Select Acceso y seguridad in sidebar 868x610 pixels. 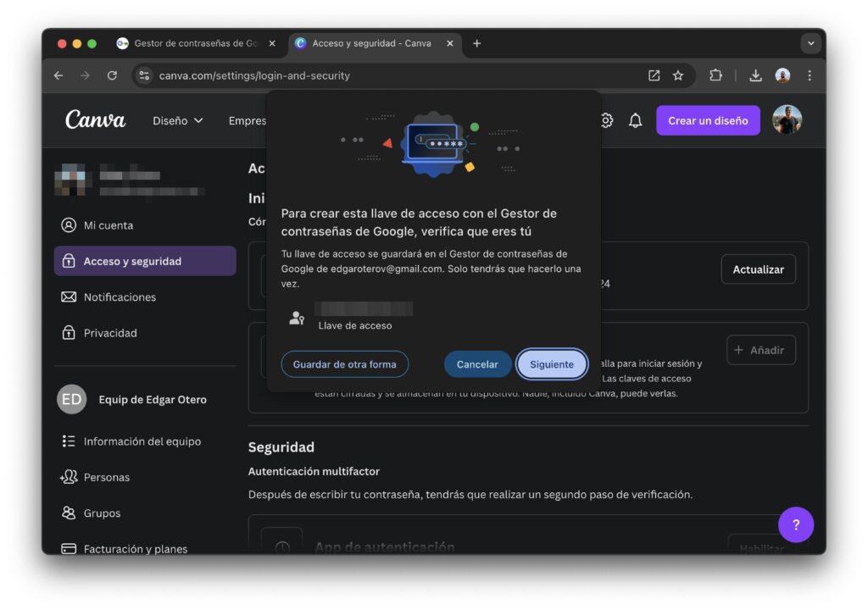click(x=145, y=261)
